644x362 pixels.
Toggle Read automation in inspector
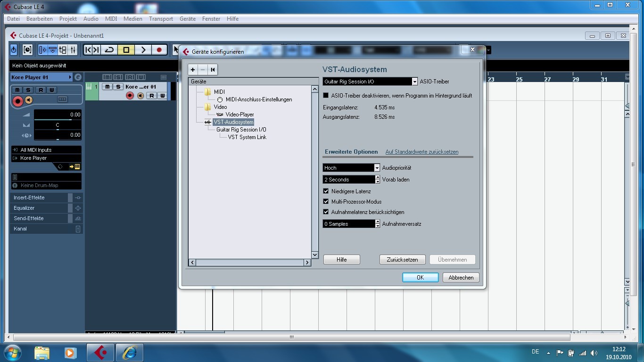(41, 90)
